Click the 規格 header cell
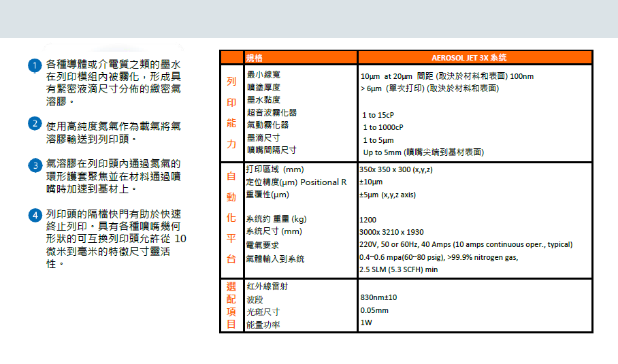618x364 pixels. 301,58
